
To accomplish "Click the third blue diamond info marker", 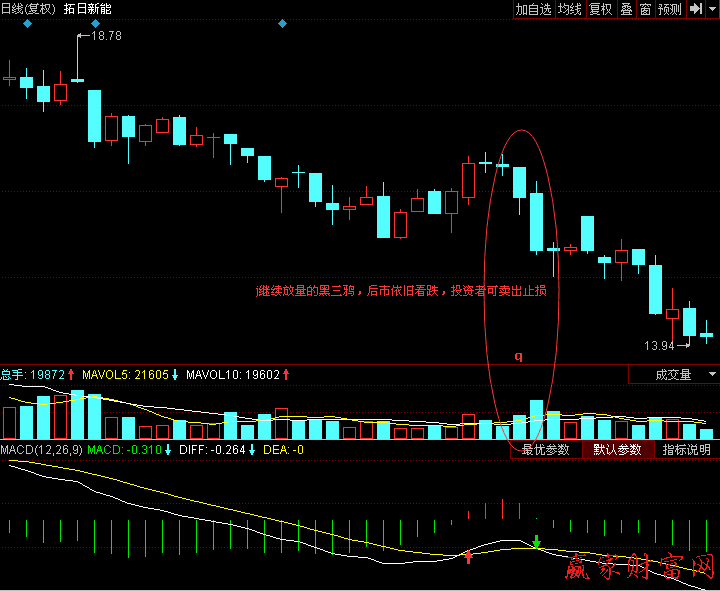I will point(282,23).
